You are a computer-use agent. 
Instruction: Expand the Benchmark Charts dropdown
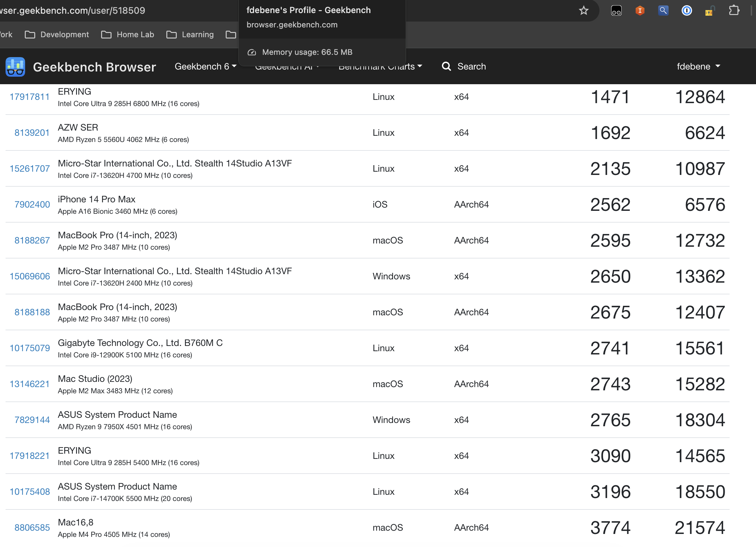pos(380,66)
